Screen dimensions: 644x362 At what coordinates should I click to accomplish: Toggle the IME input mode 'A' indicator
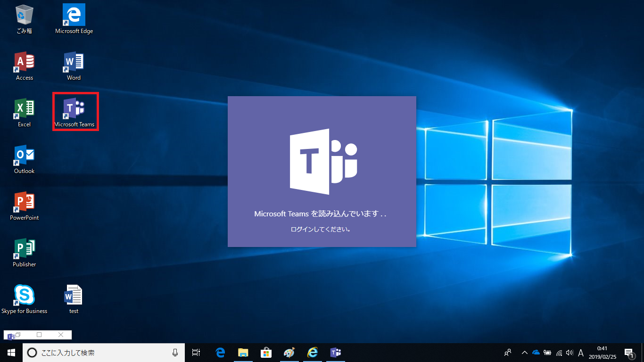(581, 353)
